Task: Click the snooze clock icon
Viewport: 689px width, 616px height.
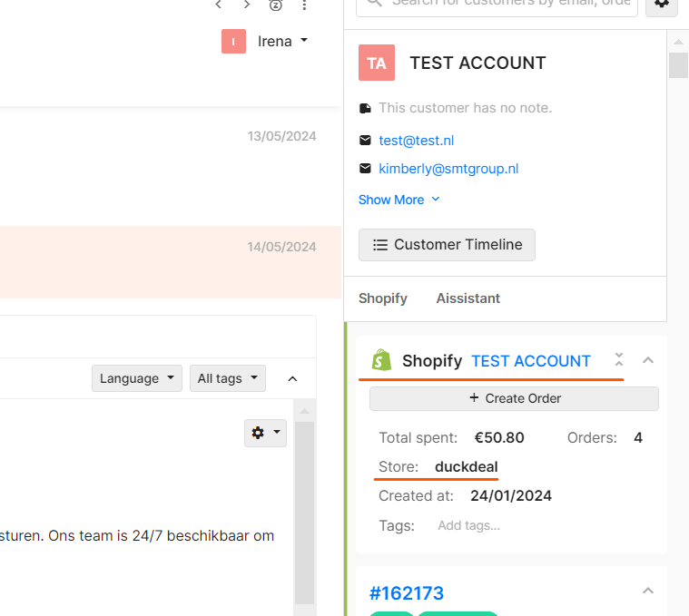Action: (276, 5)
